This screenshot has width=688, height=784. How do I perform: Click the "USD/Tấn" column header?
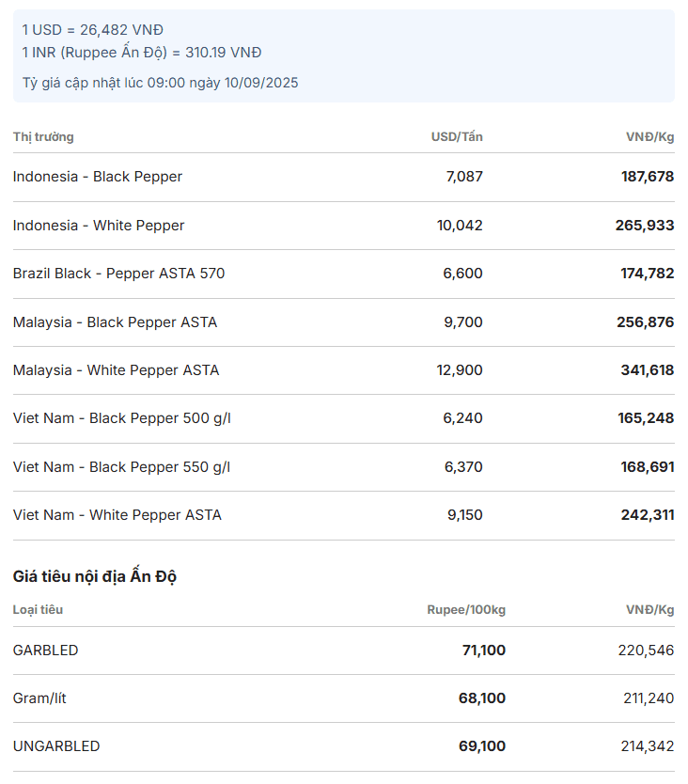click(x=457, y=137)
